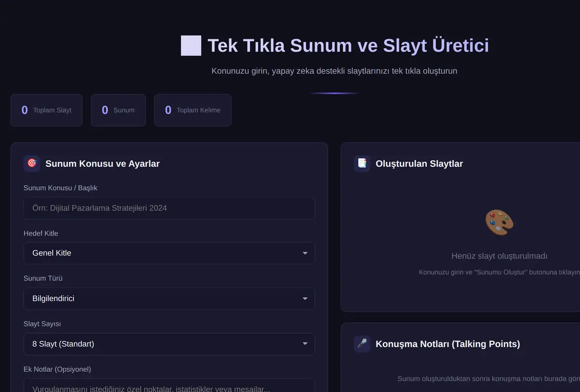Click the title Tek Tıkla Sunum ve Slayt Üretici
Image resolution: width=580 pixels, height=392 pixels.
[348, 45]
